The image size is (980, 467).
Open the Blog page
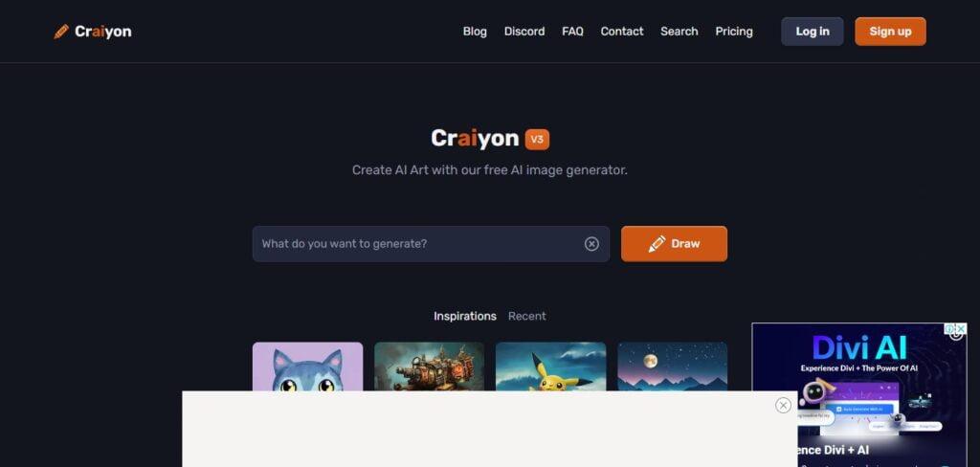475,32
